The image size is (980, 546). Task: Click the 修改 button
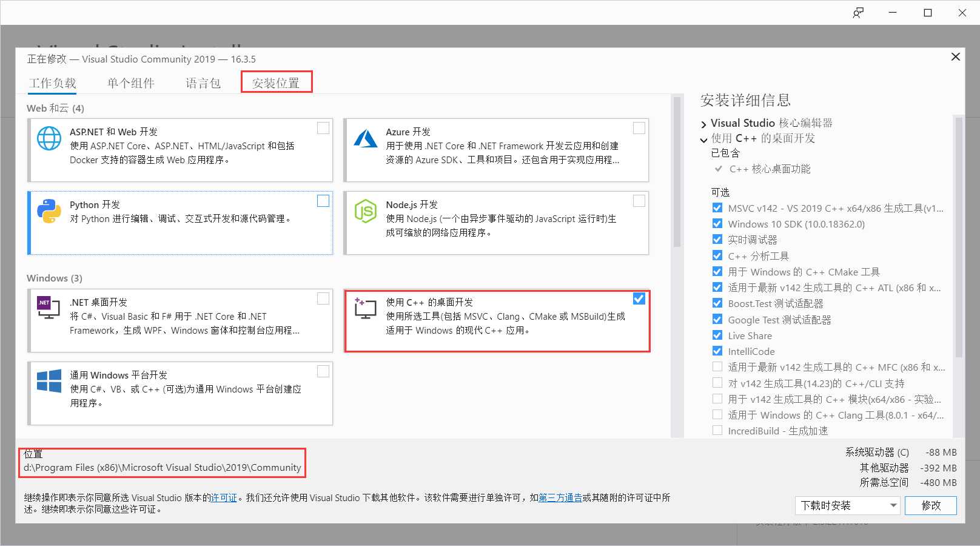pyautogui.click(x=931, y=505)
